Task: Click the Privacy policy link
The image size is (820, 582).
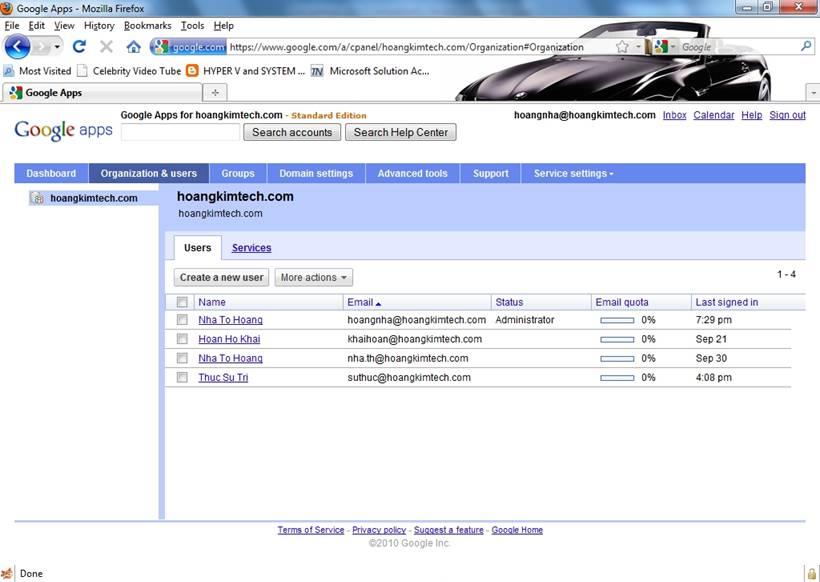Action: [x=379, y=530]
